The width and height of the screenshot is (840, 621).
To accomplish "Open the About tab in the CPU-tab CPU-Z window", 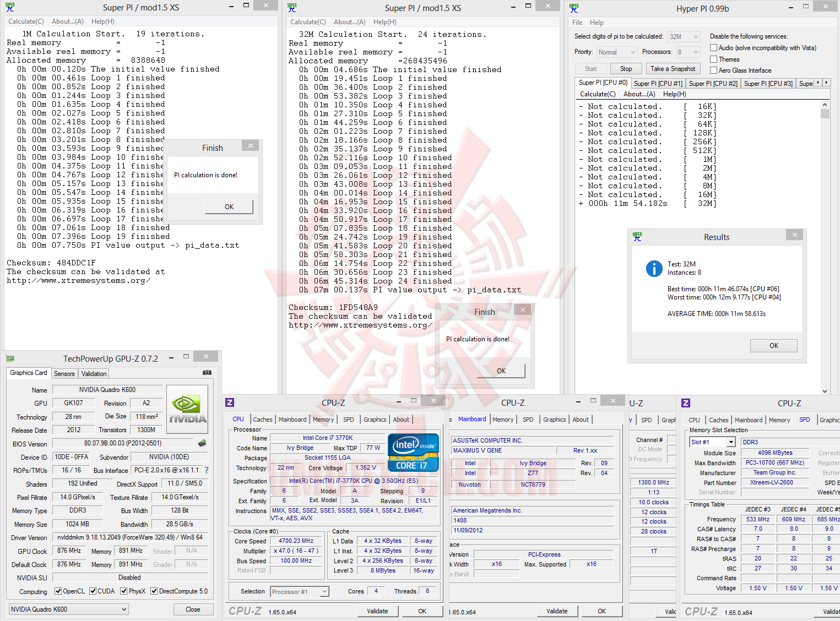I will coord(401,420).
